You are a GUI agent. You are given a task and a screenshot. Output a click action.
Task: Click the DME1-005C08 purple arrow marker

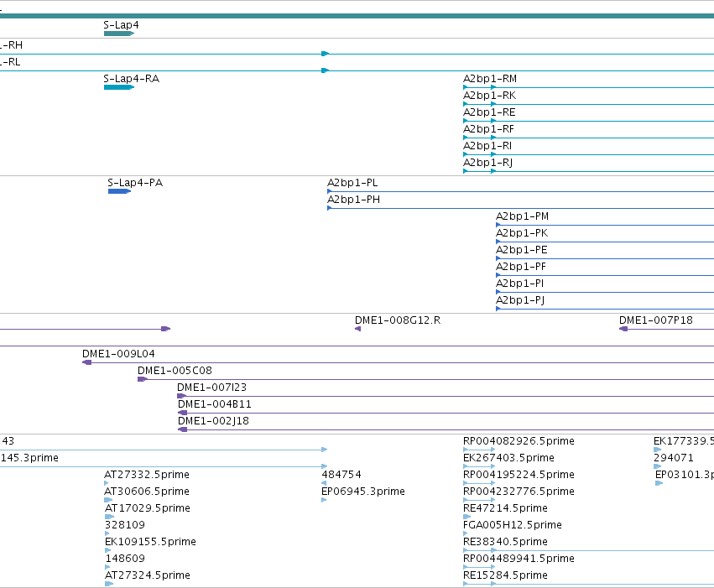(143, 379)
